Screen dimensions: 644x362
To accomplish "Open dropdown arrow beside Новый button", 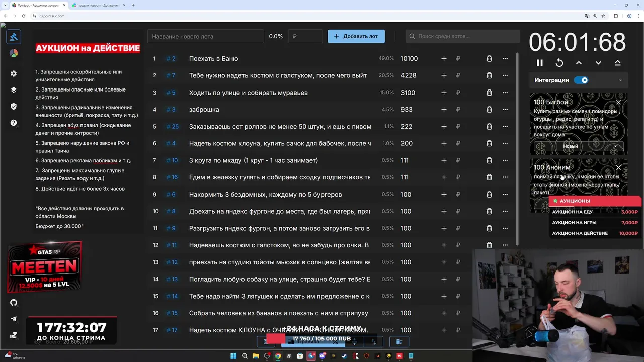I will pos(615,146).
